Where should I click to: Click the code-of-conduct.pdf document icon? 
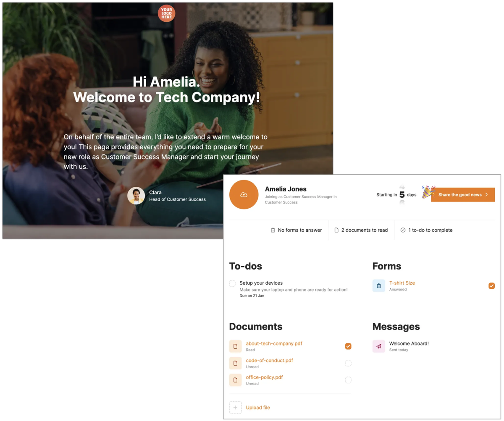click(236, 363)
